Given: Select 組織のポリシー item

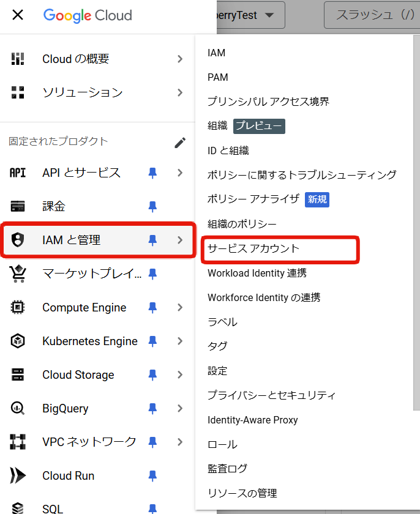Looking at the screenshot, I should [242, 224].
